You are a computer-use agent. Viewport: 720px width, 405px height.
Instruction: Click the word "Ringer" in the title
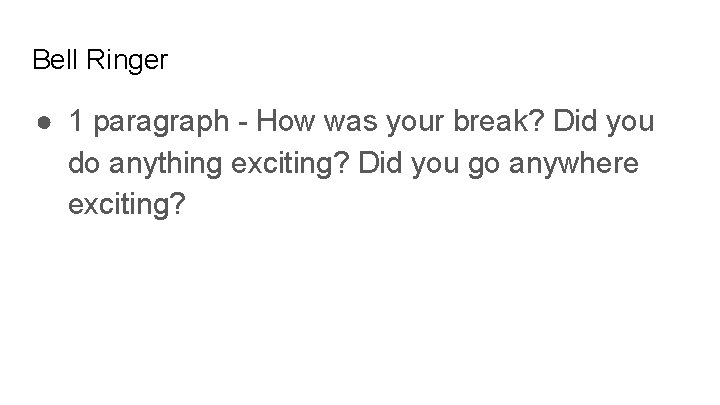click(127, 61)
